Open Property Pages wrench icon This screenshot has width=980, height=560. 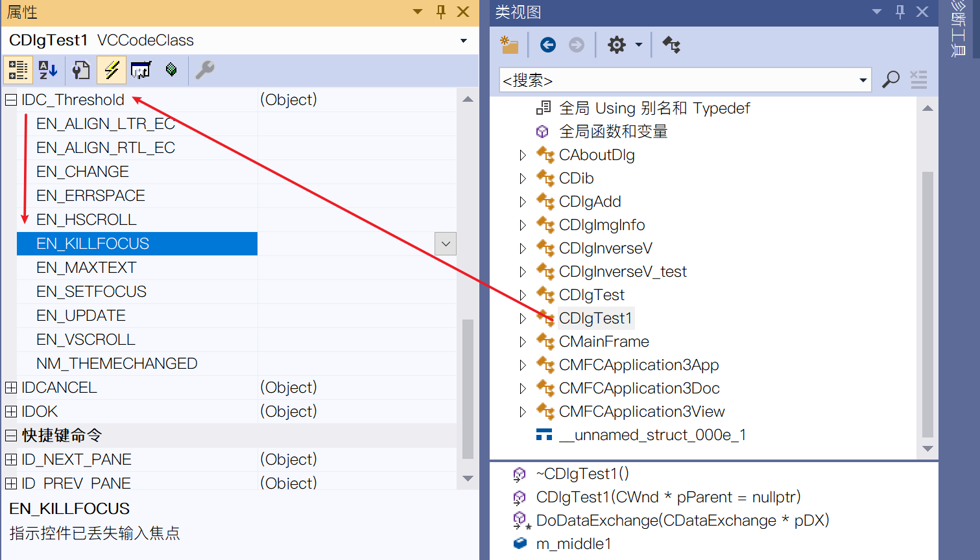pyautogui.click(x=205, y=70)
